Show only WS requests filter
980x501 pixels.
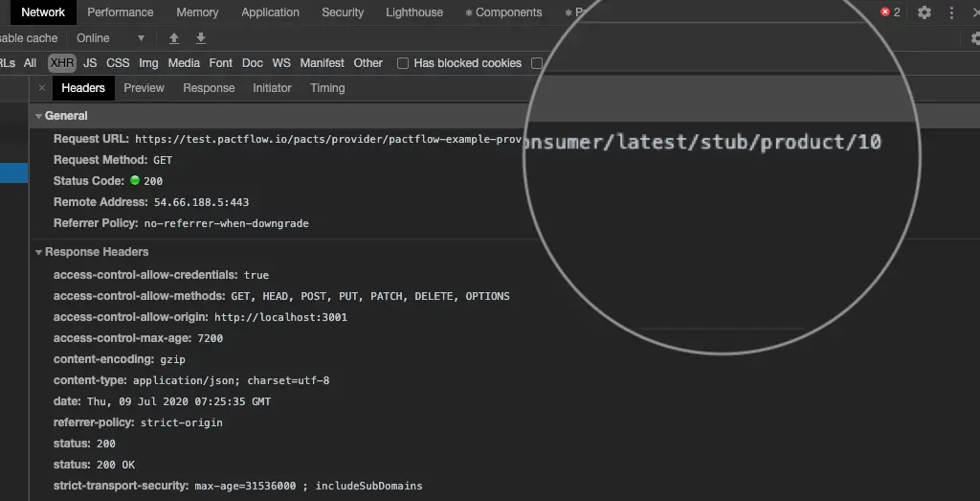pyautogui.click(x=281, y=63)
